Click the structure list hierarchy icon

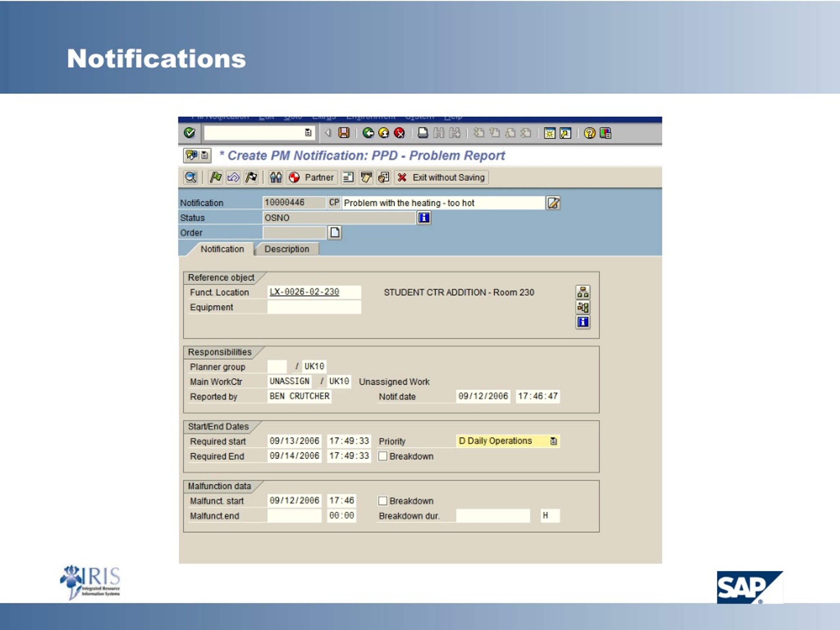click(x=583, y=292)
